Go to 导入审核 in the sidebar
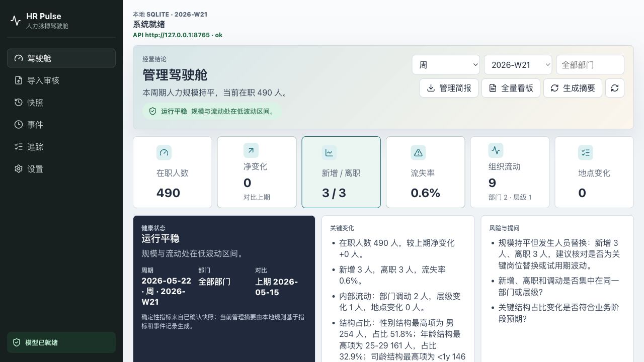The width and height of the screenshot is (644, 362). [x=61, y=80]
